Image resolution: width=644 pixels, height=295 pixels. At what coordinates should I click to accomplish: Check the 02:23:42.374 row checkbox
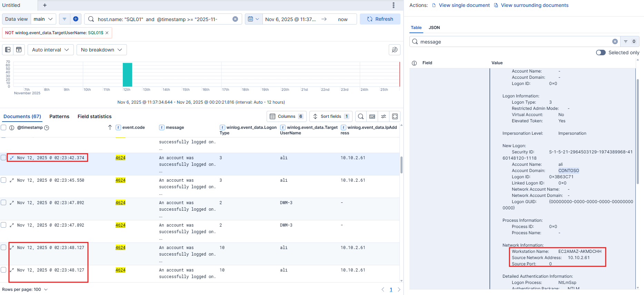tap(3, 158)
